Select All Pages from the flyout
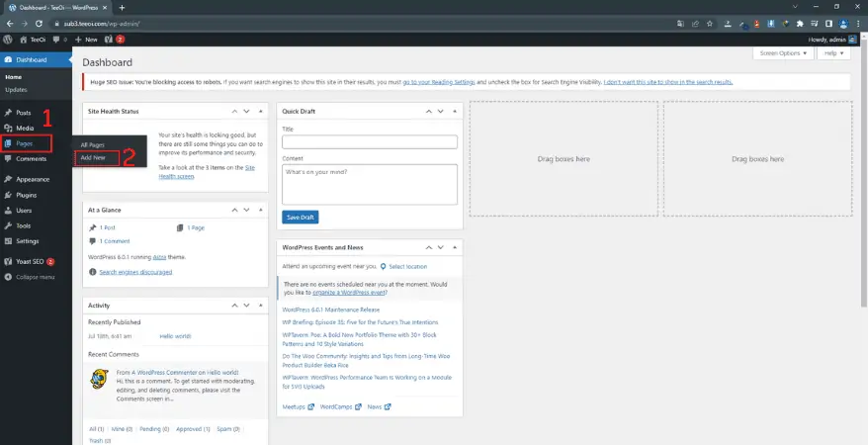This screenshot has height=445, width=868. [x=93, y=145]
